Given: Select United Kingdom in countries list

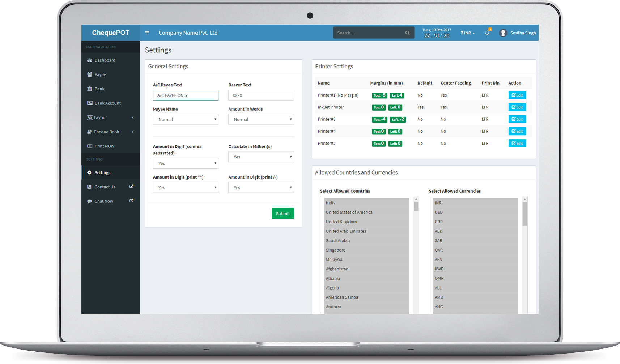Looking at the screenshot, I should [x=367, y=222].
